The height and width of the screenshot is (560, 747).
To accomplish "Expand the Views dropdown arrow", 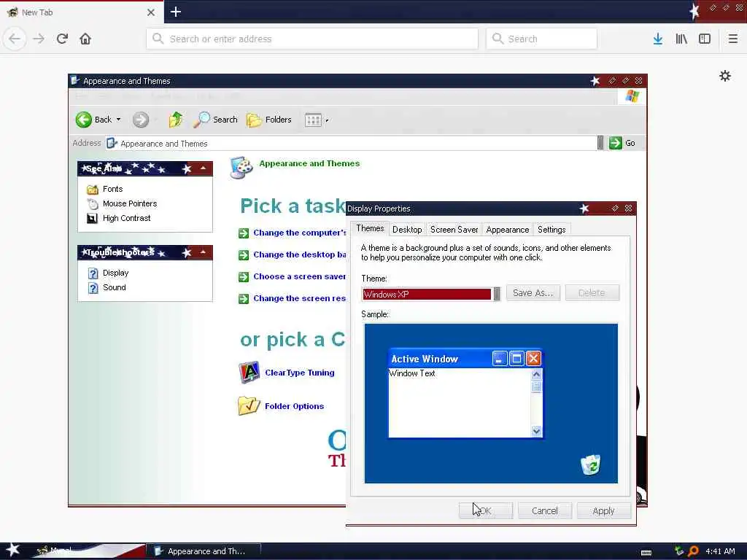I will coord(327,120).
